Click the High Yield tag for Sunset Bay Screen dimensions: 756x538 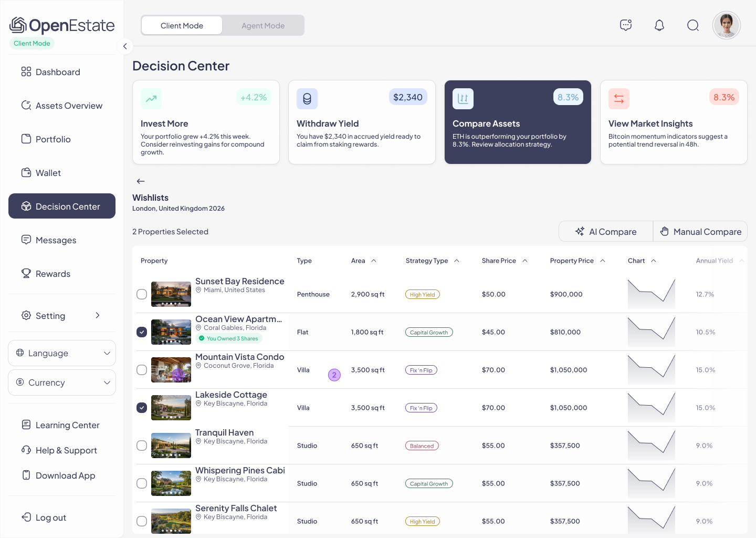coord(422,294)
